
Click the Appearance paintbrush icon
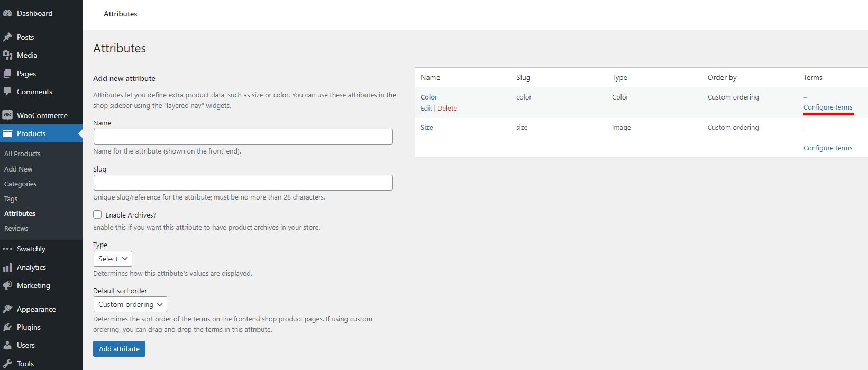click(x=7, y=309)
